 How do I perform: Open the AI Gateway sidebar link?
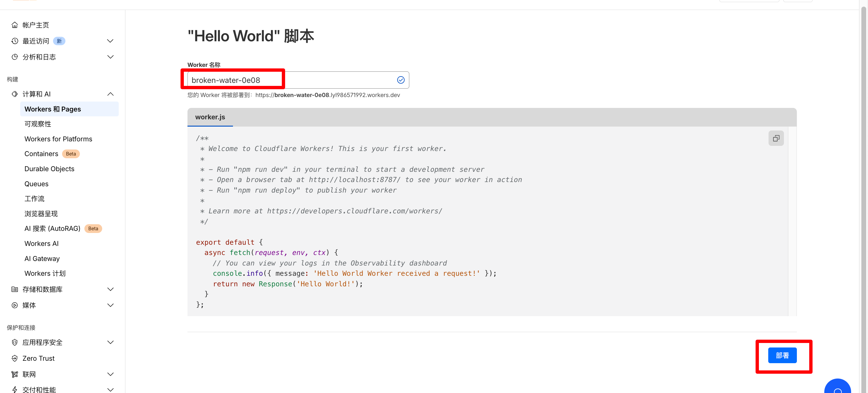click(42, 259)
